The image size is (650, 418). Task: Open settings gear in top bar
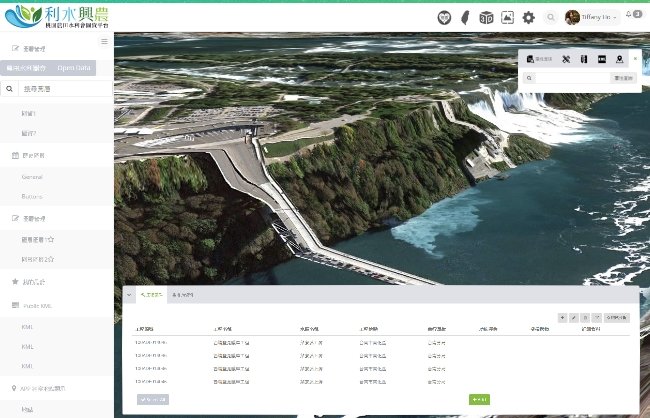coord(528,17)
